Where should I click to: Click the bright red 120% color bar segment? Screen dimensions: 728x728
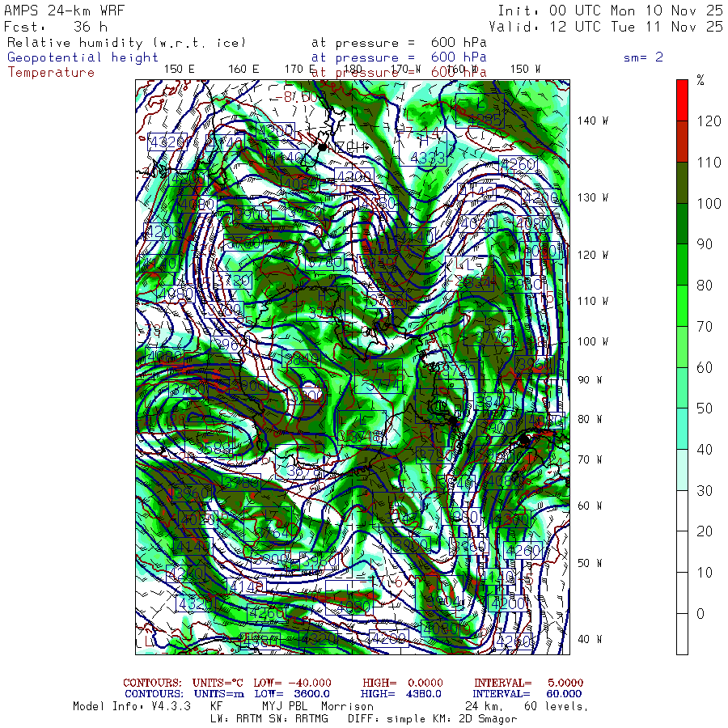click(682, 100)
